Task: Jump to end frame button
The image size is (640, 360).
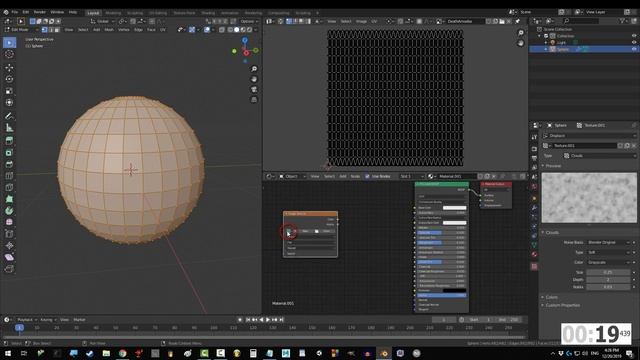Action: pos(282,320)
